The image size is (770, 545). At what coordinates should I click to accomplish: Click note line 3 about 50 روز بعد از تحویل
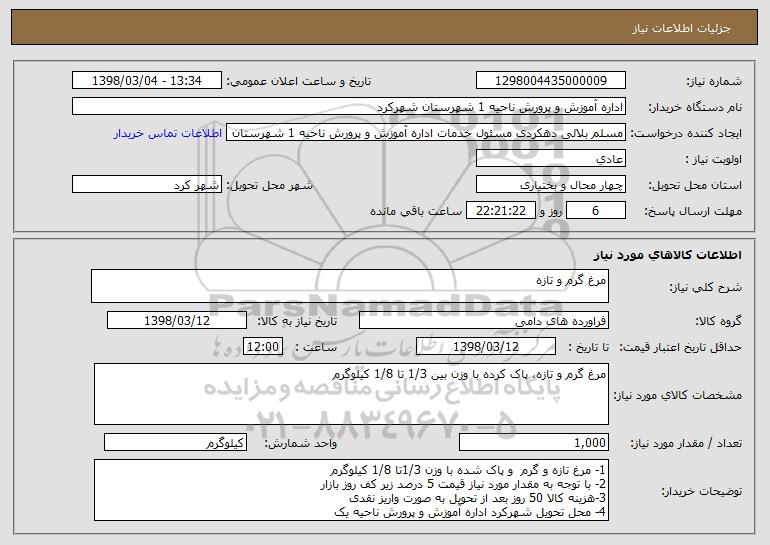477,498
